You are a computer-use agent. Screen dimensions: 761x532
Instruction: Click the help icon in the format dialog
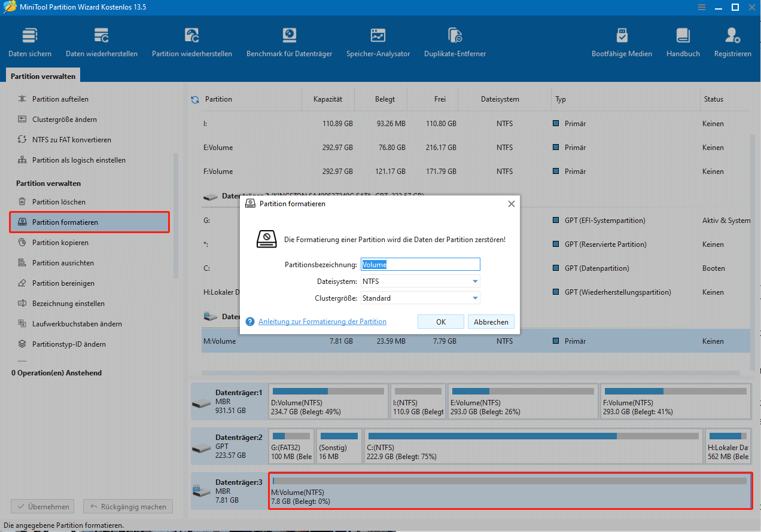click(x=250, y=321)
